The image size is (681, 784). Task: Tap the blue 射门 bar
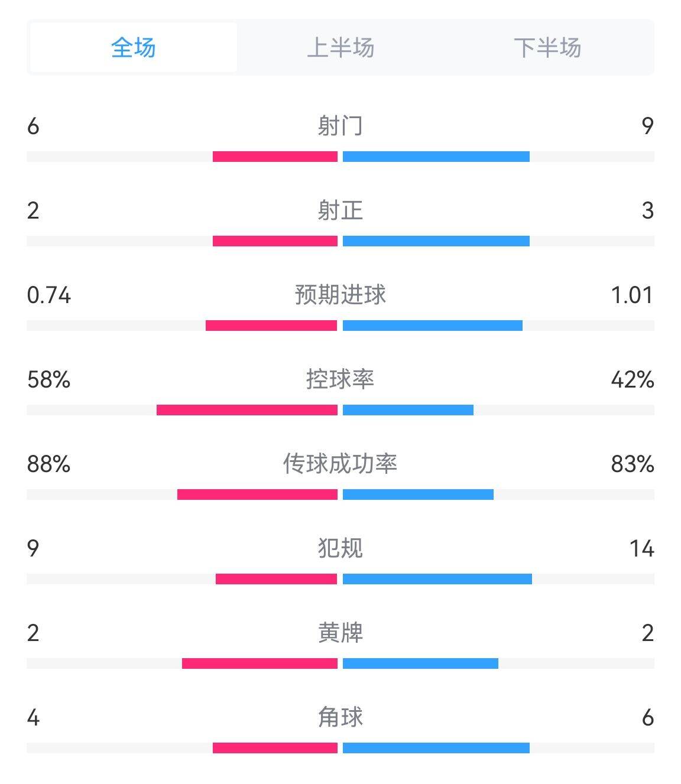point(436,157)
